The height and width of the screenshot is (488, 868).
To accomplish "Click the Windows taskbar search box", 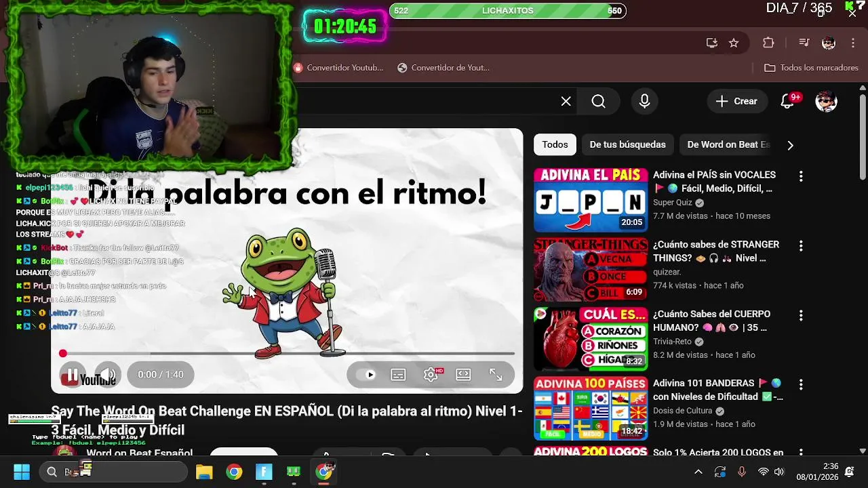I will click(x=113, y=472).
